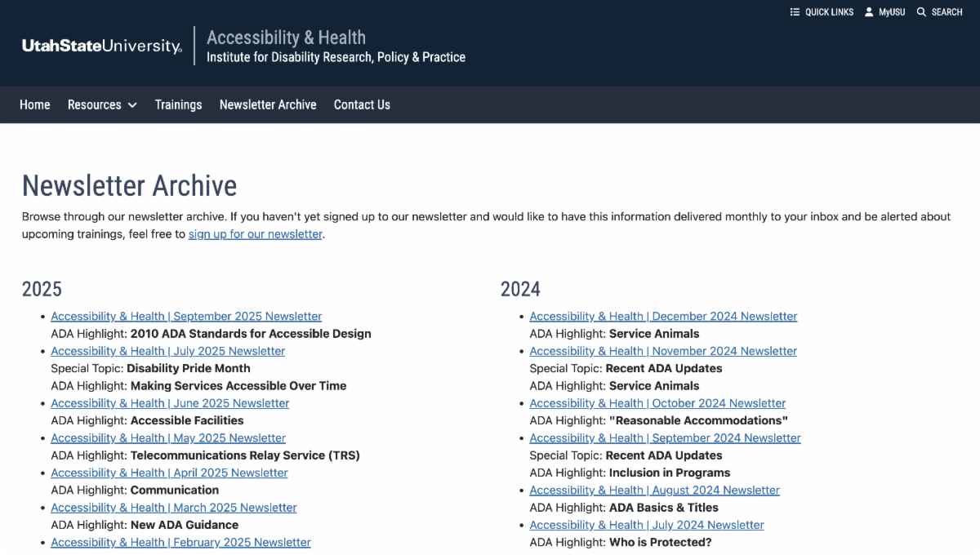Click 'Reasonable Accommodations' highlight text
The height and width of the screenshot is (555, 980).
point(698,420)
